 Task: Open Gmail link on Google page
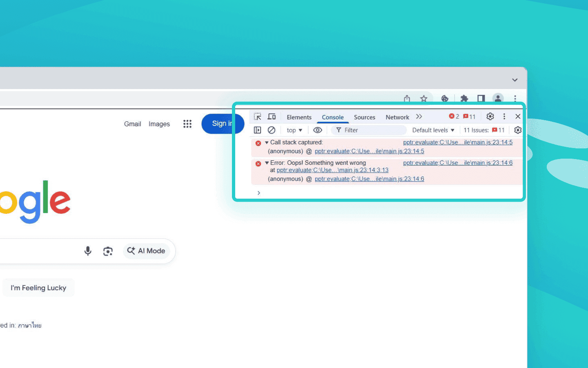(x=132, y=124)
